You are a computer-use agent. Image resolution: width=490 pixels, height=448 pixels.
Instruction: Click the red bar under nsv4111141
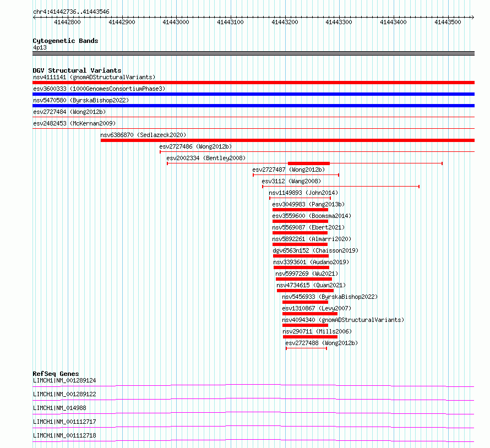253,83
